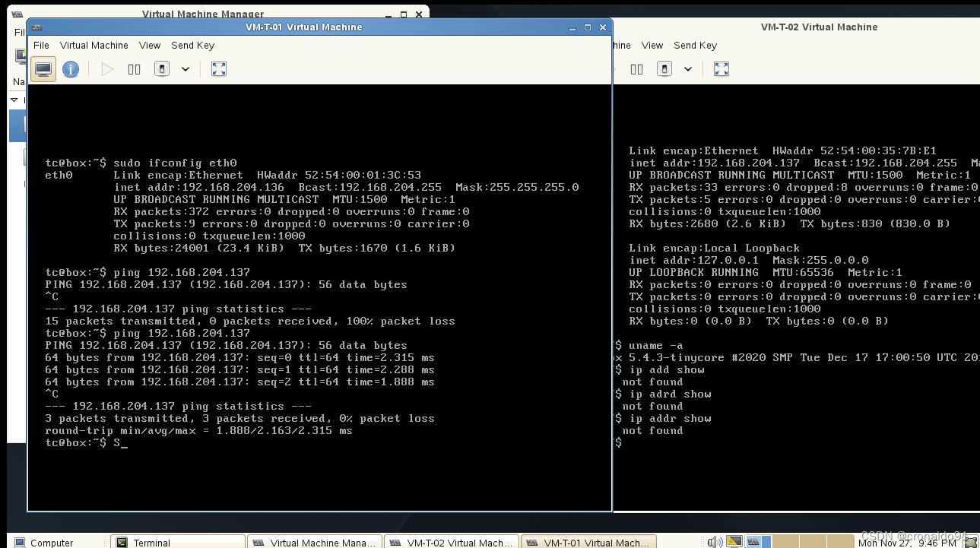The width and height of the screenshot is (980, 548).
Task: Pause the VM-T-02 virtual machine
Action: 637,69
